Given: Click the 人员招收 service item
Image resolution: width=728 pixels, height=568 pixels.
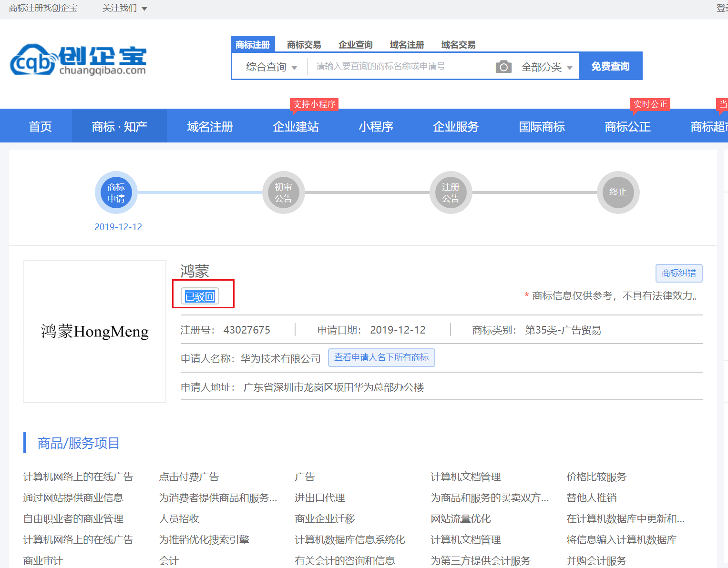Looking at the screenshot, I should click(x=179, y=518).
